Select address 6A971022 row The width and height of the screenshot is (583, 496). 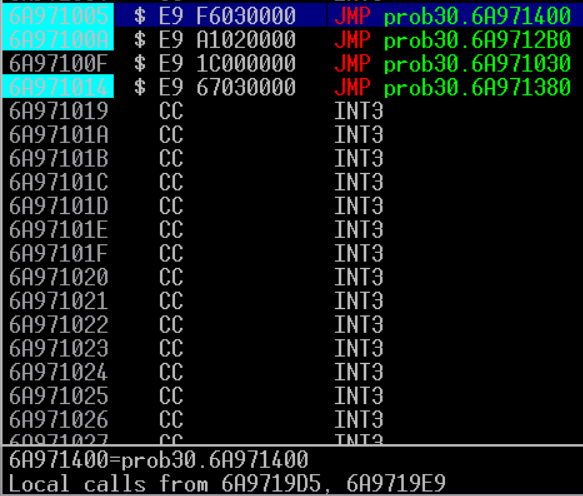(58, 325)
